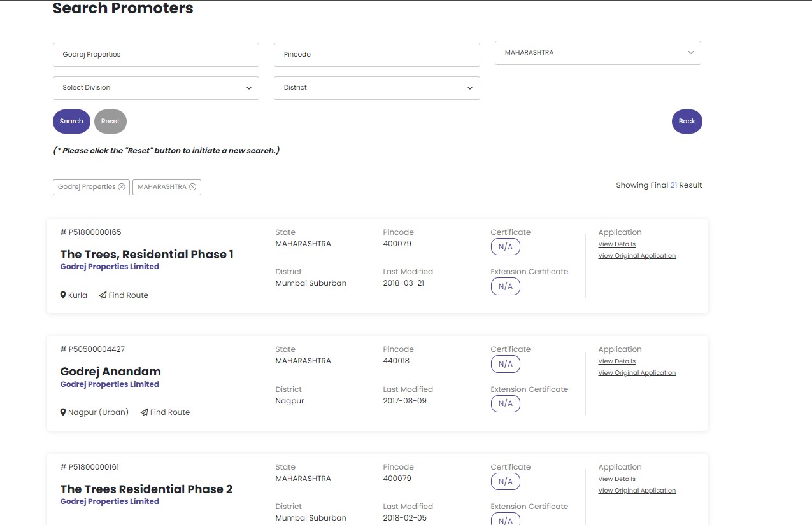
Task: Remove the Godrej Properties filter chip
Action: click(122, 187)
